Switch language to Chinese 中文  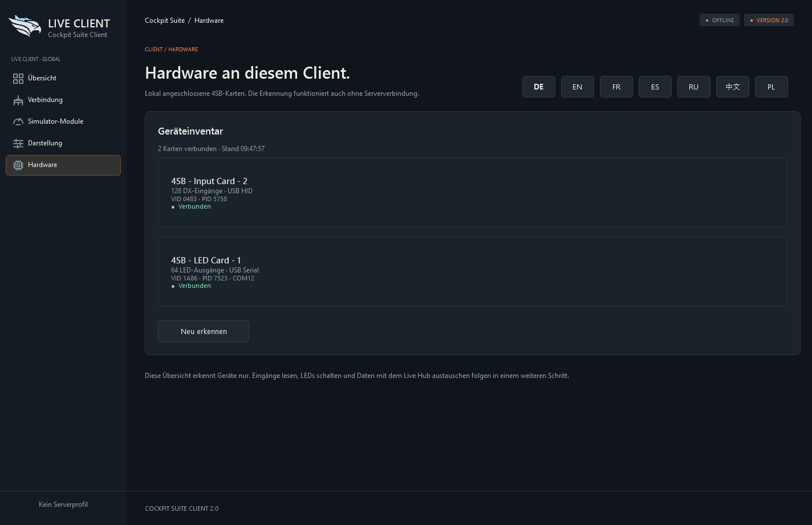coord(733,87)
